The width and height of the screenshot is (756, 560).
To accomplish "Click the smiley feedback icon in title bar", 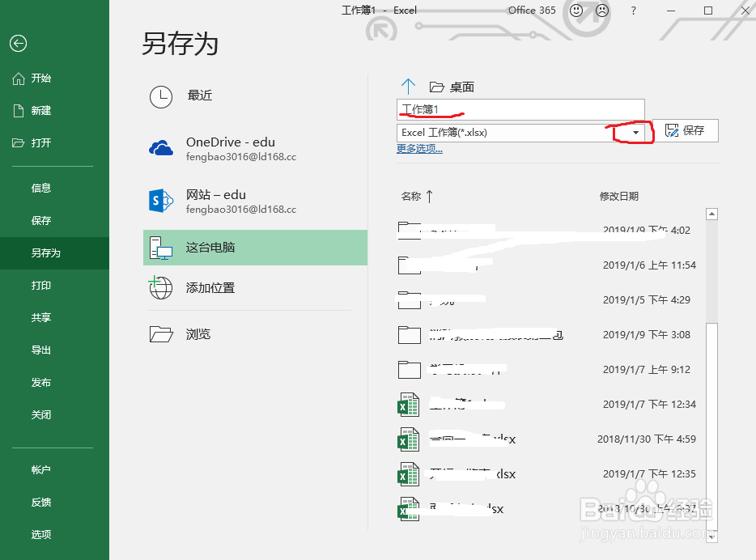I will (x=577, y=11).
